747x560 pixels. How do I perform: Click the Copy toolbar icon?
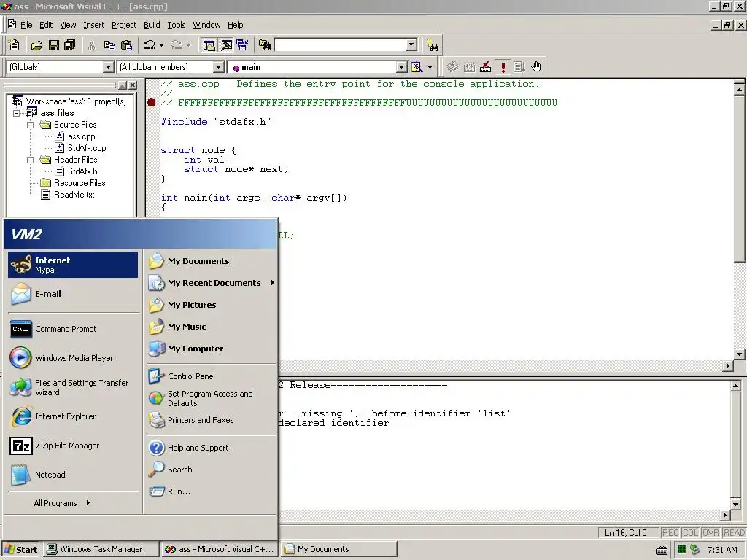[109, 45]
